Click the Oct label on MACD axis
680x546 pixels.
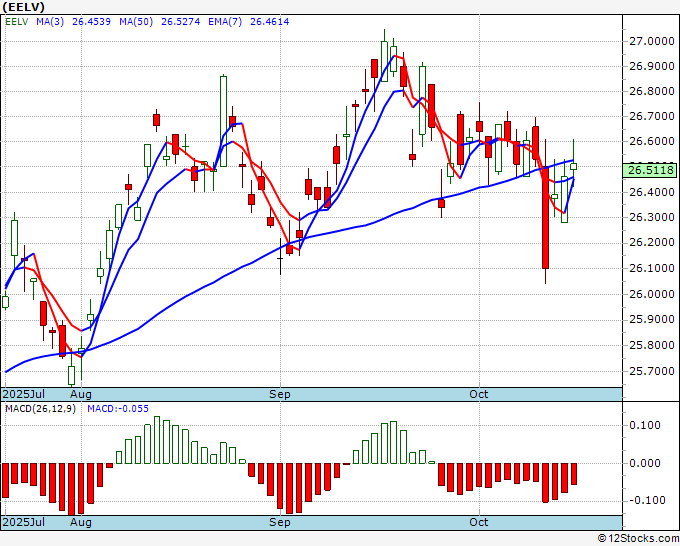[479, 522]
